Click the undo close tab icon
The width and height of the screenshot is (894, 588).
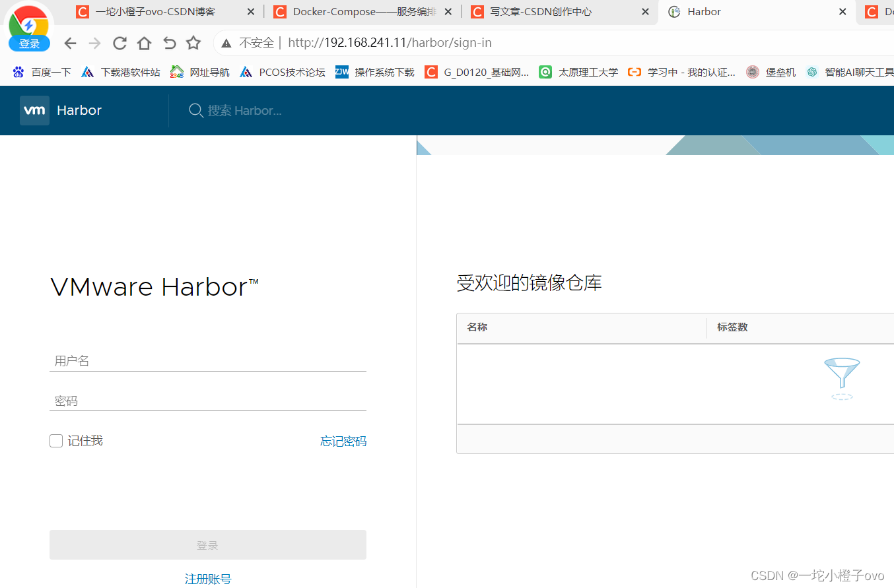tap(169, 44)
